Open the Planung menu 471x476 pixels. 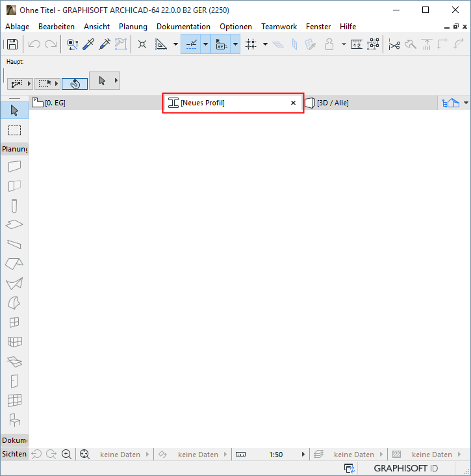click(x=133, y=27)
